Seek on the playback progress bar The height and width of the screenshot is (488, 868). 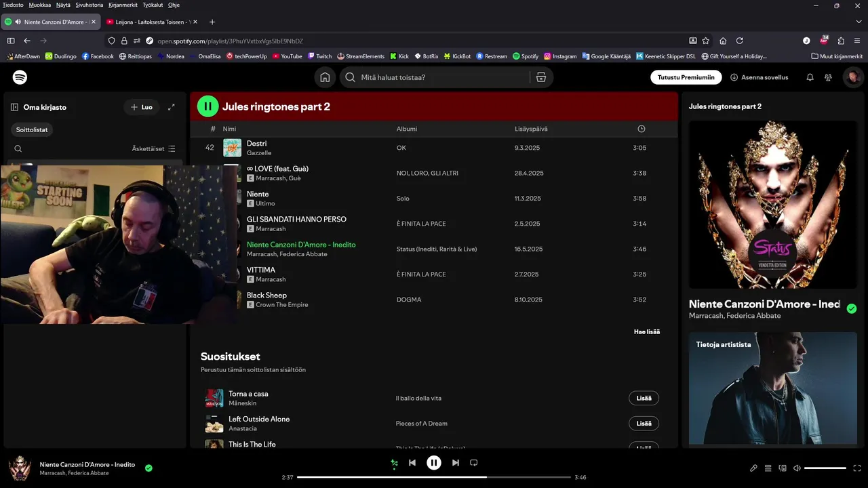[x=434, y=477]
